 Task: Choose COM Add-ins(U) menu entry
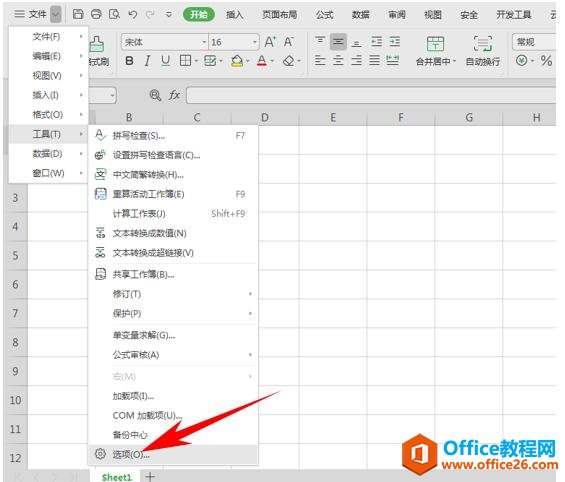click(x=173, y=415)
